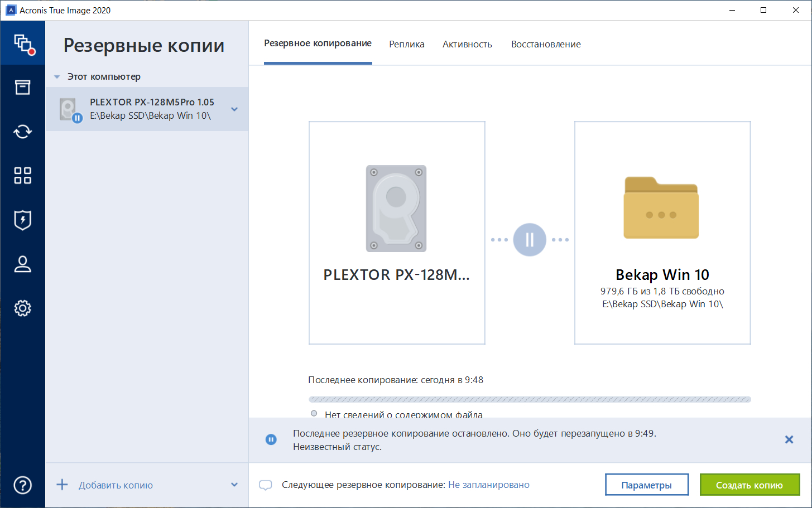This screenshot has height=508, width=812.
Task: Open the Account person icon
Action: [23, 264]
